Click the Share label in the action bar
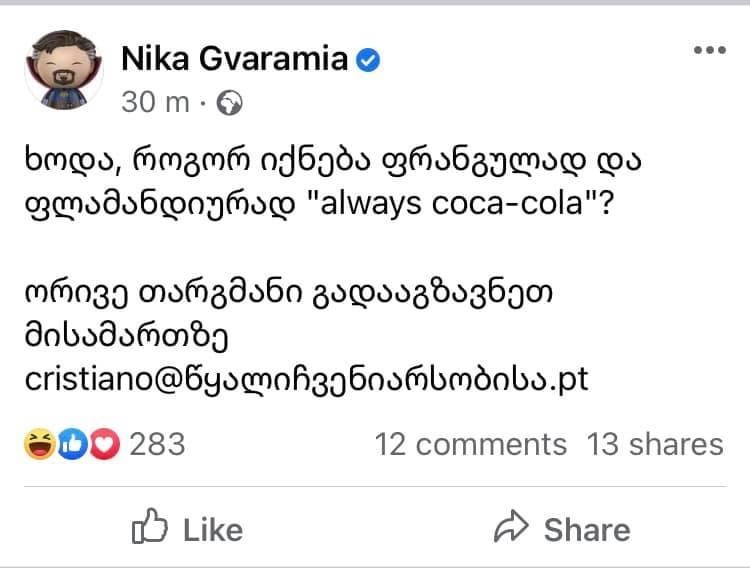 [x=587, y=529]
